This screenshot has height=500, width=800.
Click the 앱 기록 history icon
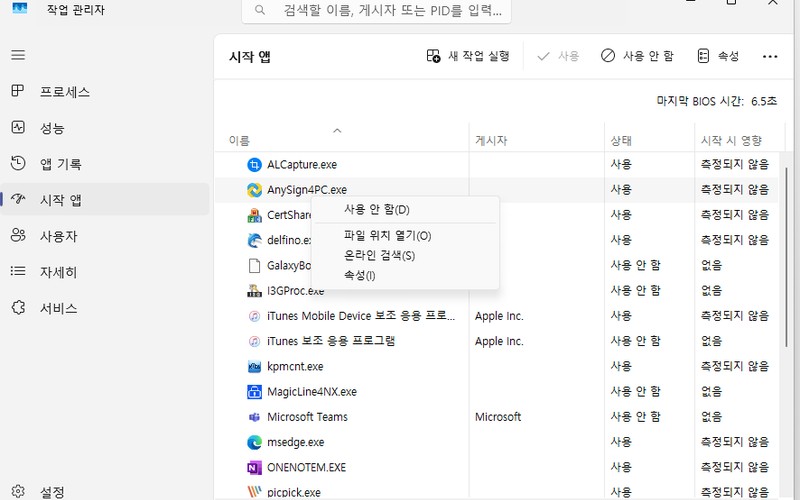[x=18, y=163]
